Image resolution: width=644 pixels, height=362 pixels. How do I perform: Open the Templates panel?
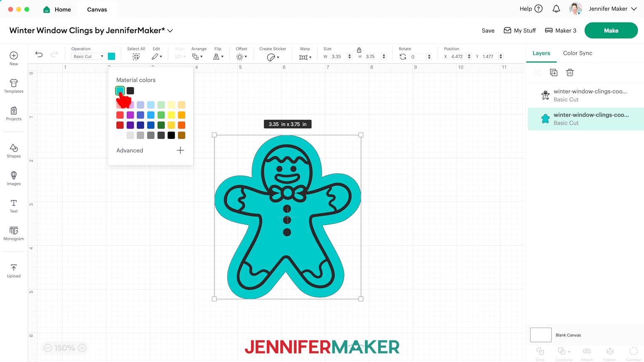[x=14, y=86]
